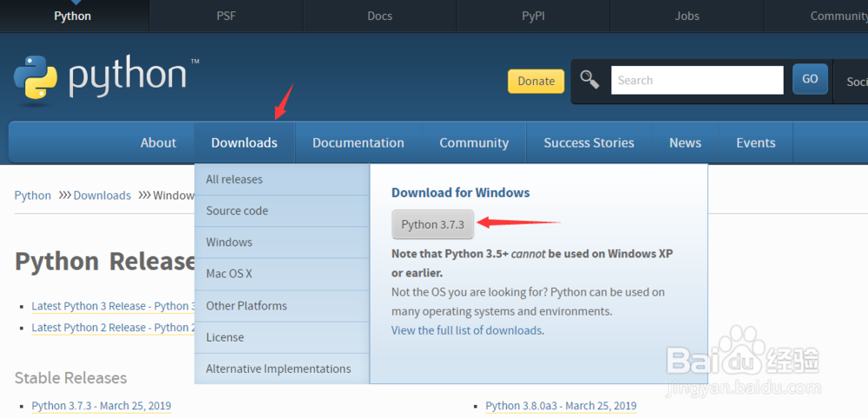Open Latest Python 3 Release link
This screenshot has width=868, height=418.
click(114, 306)
